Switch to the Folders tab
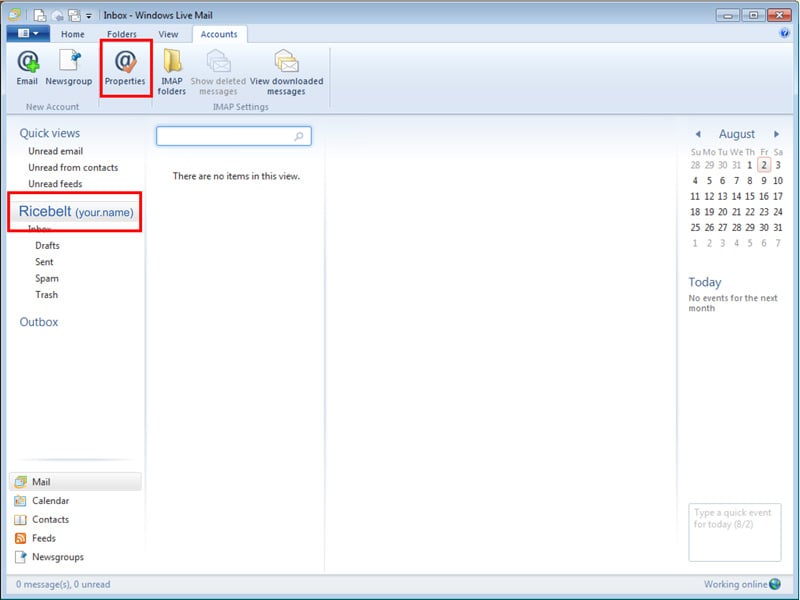 click(121, 34)
